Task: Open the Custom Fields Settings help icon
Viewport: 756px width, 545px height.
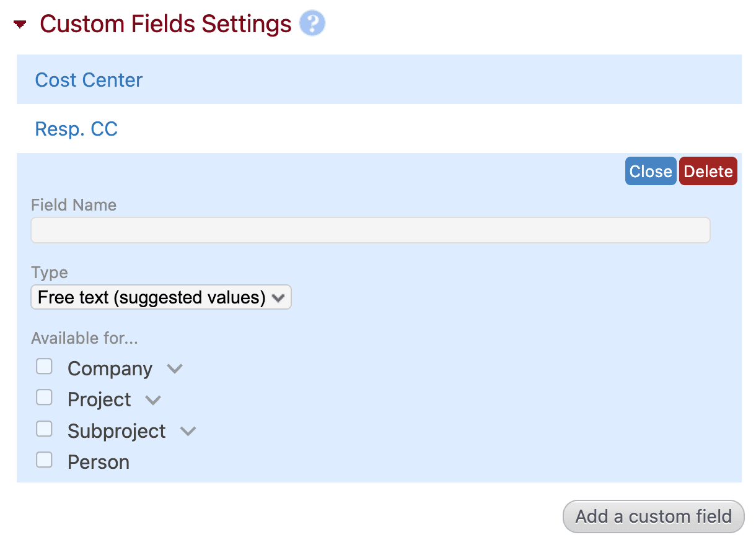Action: [x=312, y=23]
